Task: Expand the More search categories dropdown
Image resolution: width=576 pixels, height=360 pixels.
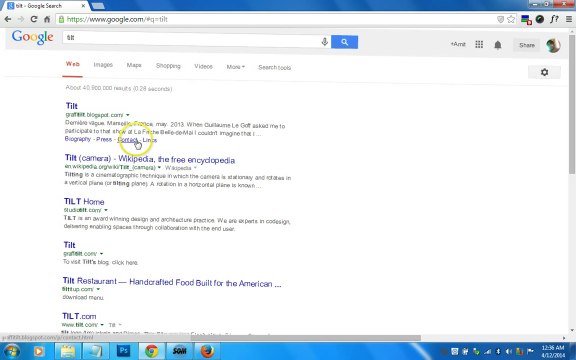Action: coord(235,67)
